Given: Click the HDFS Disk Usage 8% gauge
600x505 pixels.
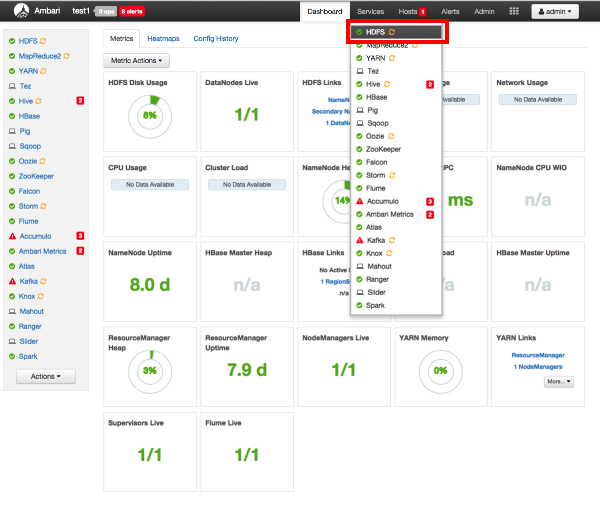Looking at the screenshot, I should [x=150, y=116].
